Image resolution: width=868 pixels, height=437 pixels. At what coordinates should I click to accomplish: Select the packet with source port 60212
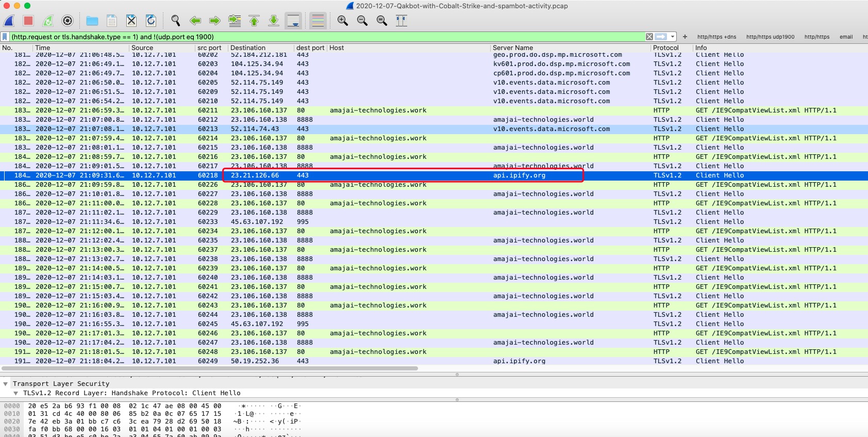434,120
